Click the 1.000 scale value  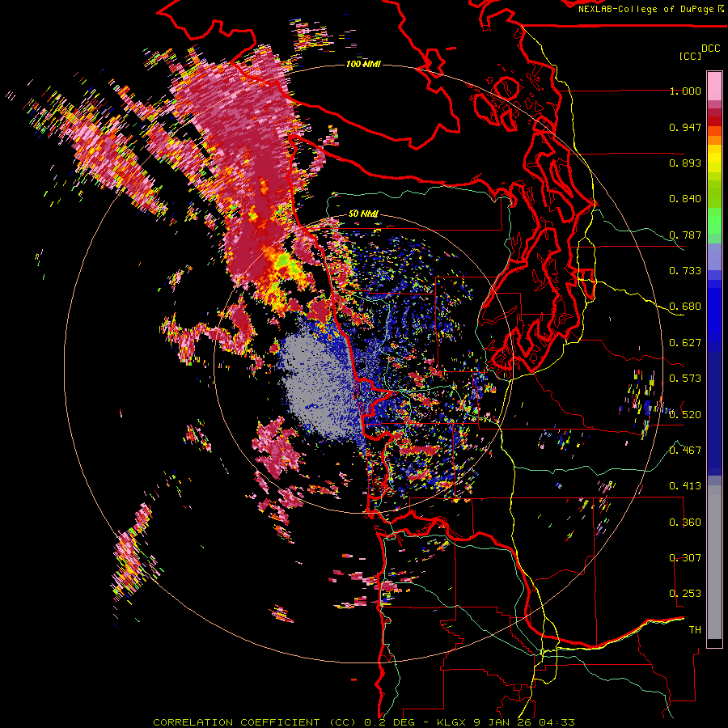coord(685,91)
